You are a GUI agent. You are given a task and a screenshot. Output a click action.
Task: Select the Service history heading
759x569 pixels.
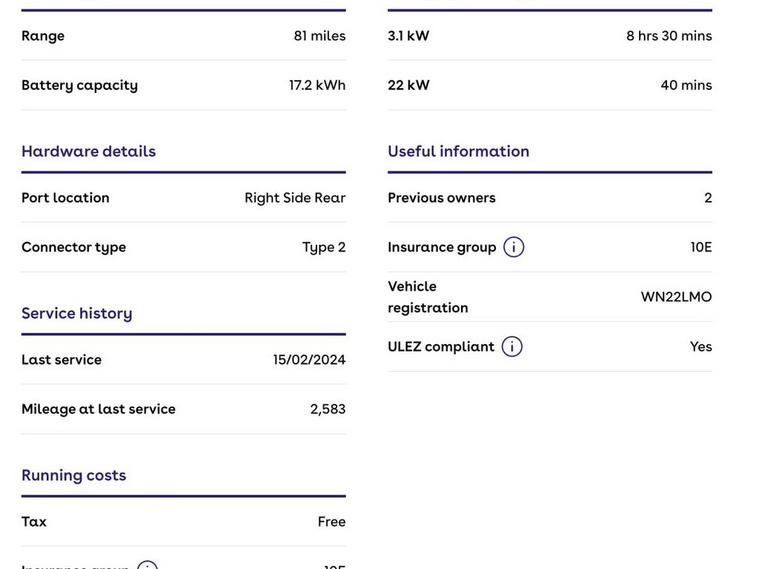pos(77,313)
